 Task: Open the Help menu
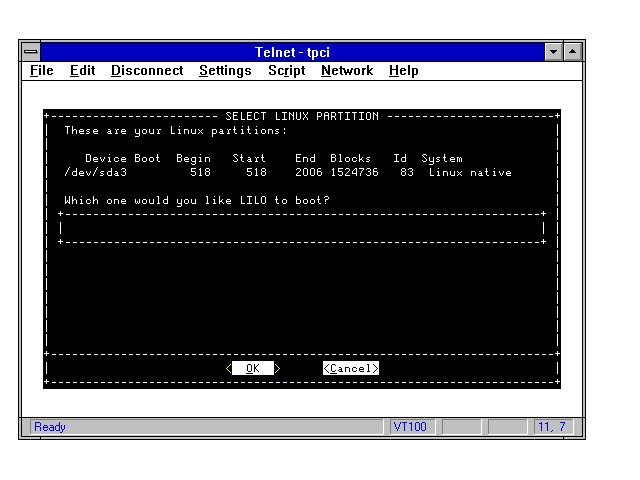pos(403,71)
